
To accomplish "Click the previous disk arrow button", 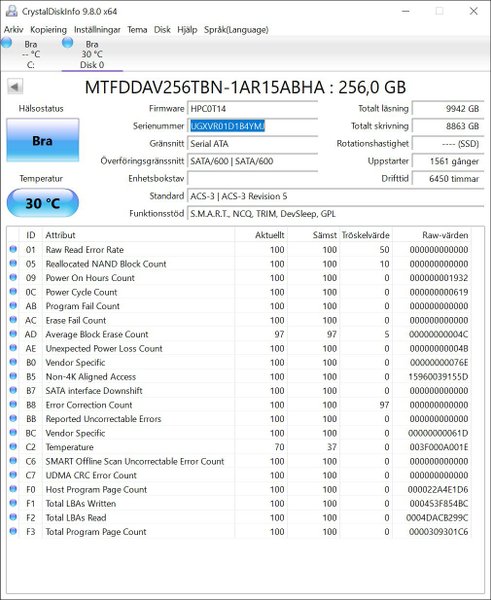I will click(15, 87).
